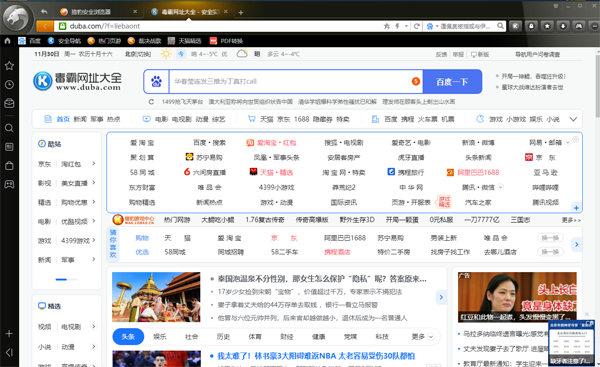The height and width of the screenshot is (367, 600).
Task: Select the 财经 news tab
Action: click(x=287, y=337)
